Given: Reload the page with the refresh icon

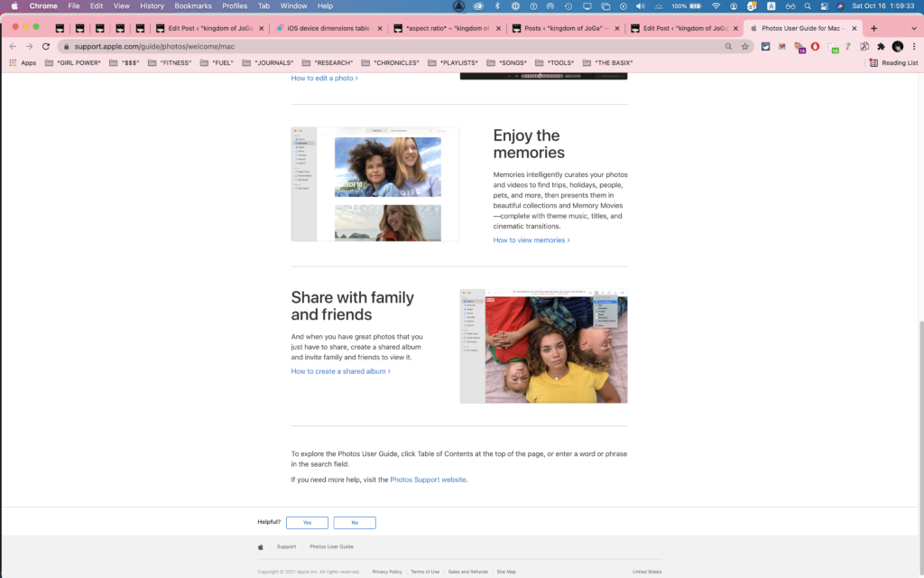Looking at the screenshot, I should click(x=46, y=46).
